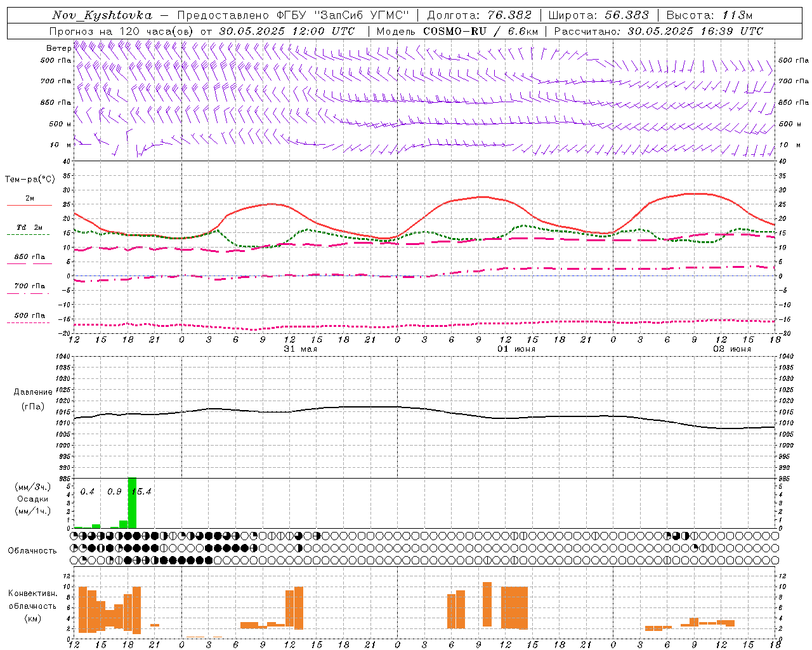
Task: Click the Осадки precipitation label
Action: pos(32,499)
